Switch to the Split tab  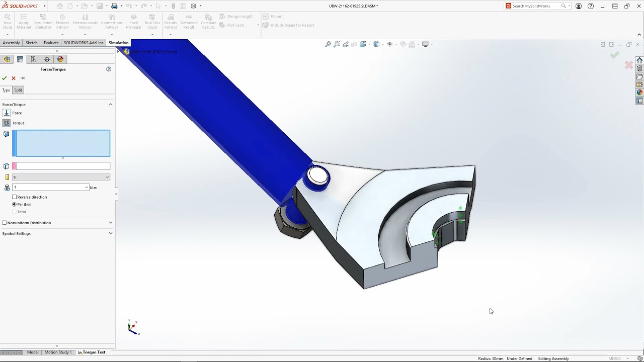(x=18, y=90)
